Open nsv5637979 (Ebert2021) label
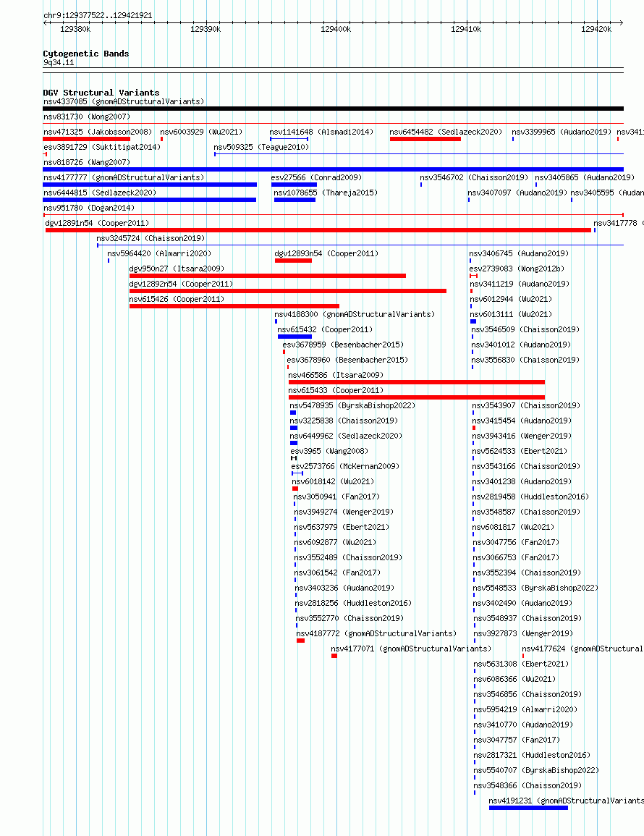This screenshot has height=836, width=644. click(x=342, y=528)
